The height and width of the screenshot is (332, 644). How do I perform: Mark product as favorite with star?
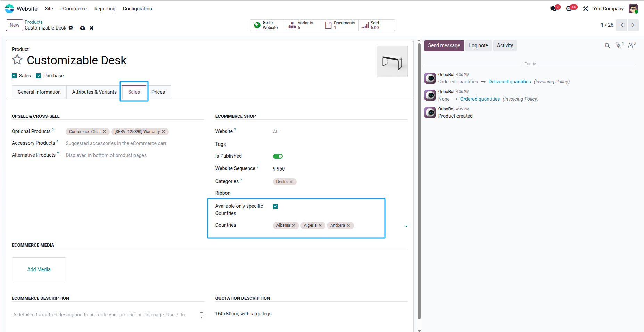click(17, 60)
